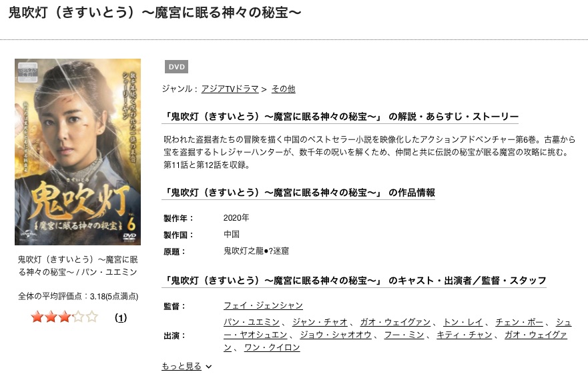Open director フェイ・ジェンシャン link
This screenshot has height=382, width=588.
click(x=263, y=305)
